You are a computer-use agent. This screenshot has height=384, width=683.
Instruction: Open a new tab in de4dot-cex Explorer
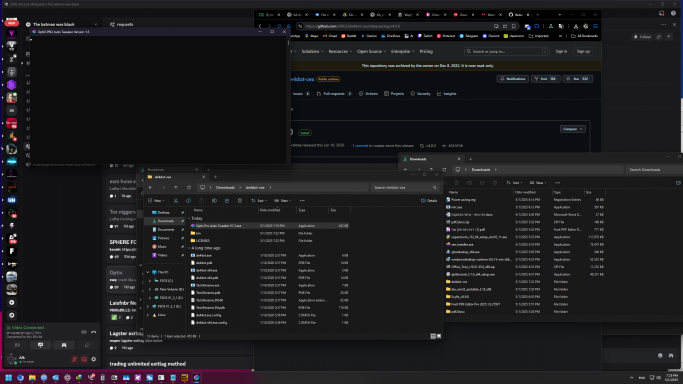[x=215, y=177]
